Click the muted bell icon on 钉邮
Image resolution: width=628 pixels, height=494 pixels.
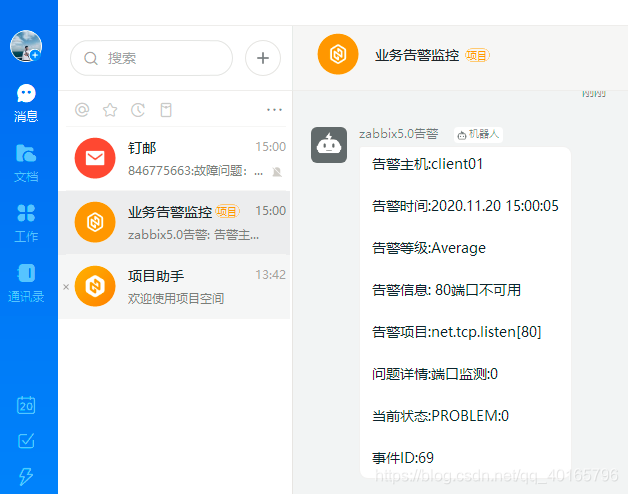pos(277,172)
